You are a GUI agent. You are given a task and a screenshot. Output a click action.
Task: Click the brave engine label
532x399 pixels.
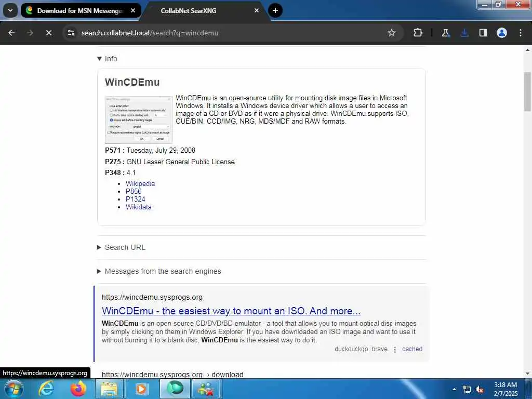(x=379, y=349)
